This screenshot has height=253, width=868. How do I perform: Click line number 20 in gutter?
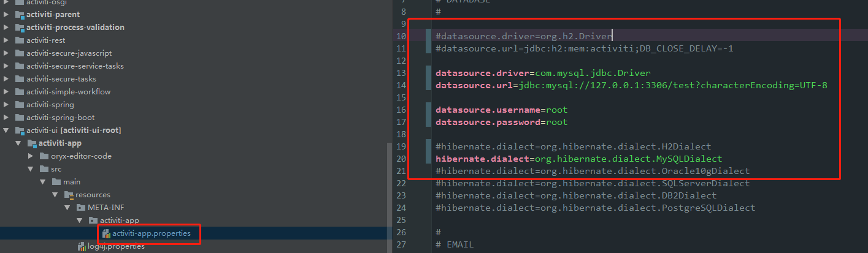pyautogui.click(x=401, y=159)
